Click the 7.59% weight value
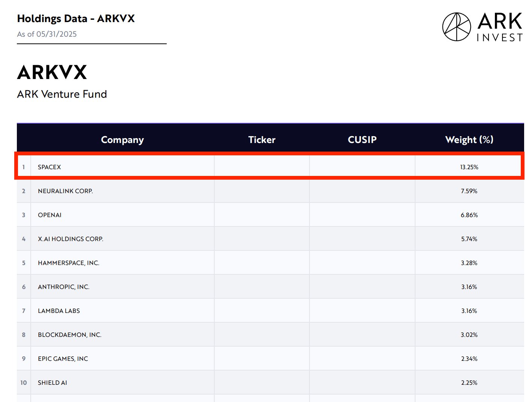This screenshot has height=402, width=532. pos(469,191)
